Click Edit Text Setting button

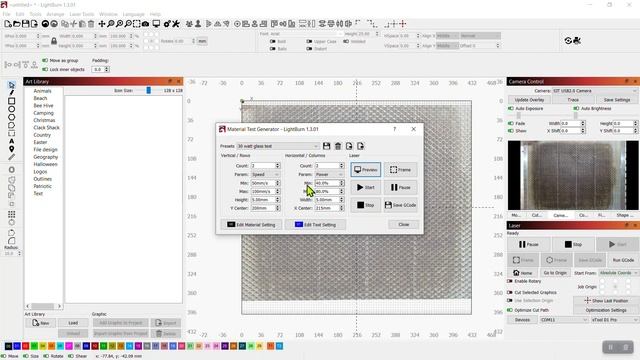(x=315, y=225)
